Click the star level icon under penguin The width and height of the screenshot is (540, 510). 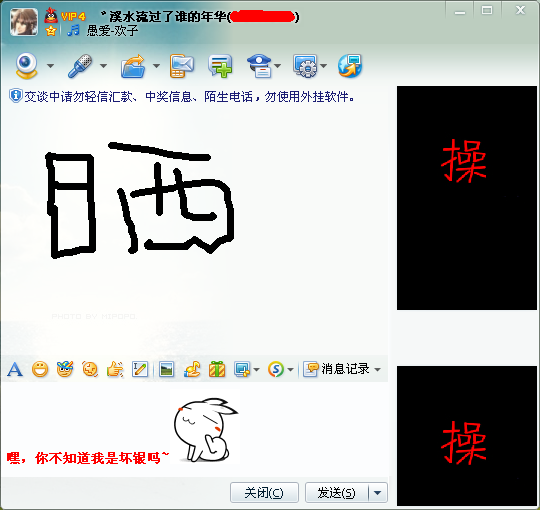[51, 31]
